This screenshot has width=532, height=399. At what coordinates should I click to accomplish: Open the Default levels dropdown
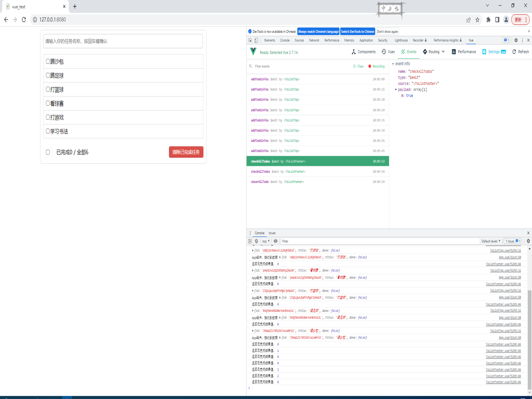(491, 241)
